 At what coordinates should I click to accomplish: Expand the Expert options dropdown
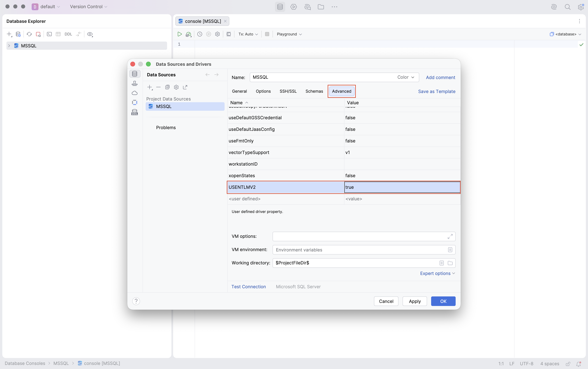437,273
